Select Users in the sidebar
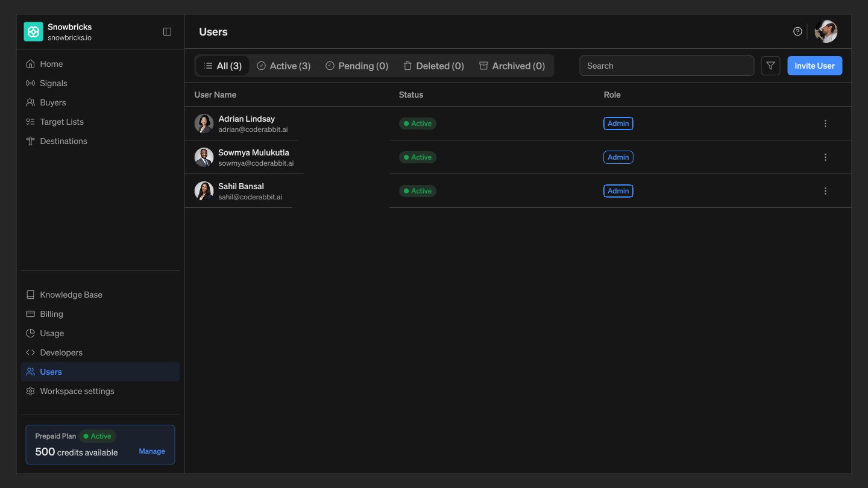Screen dimensions: 868x488 coord(100,372)
